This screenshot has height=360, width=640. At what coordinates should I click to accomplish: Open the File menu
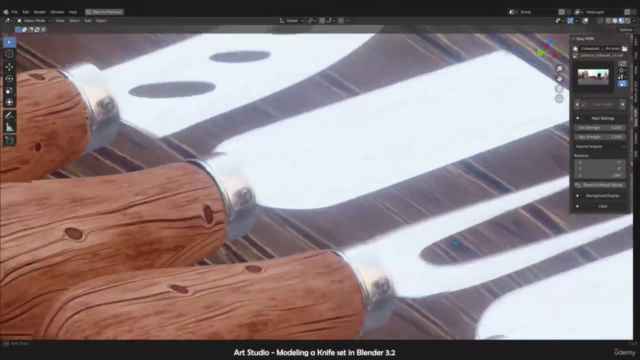pos(15,12)
